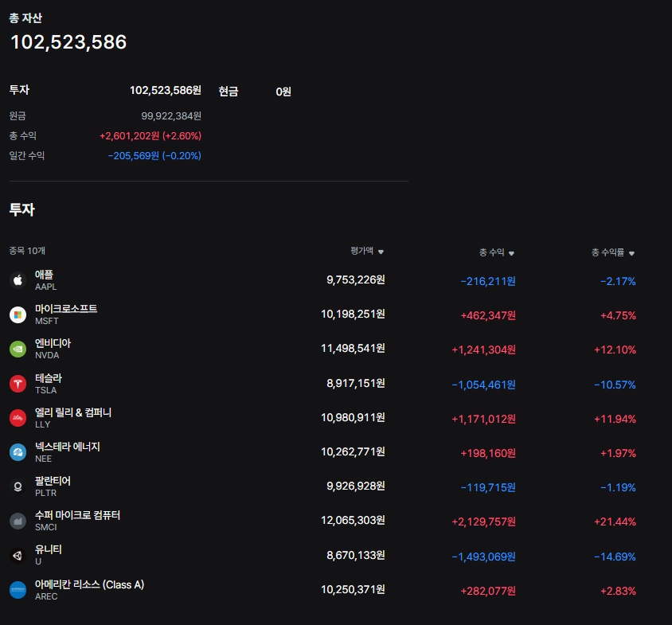672x625 pixels.
Task: Click Apple valuation 9,753,226원
Action: [356, 280]
